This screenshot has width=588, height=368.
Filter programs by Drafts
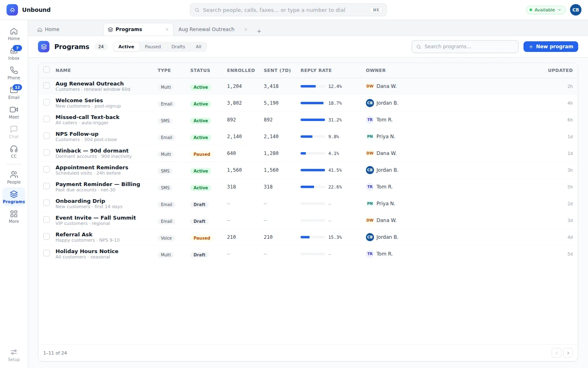click(178, 47)
